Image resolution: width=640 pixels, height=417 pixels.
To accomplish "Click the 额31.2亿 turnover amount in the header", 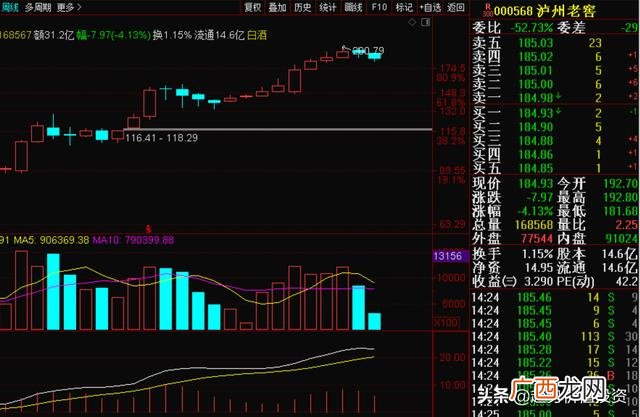I will (x=54, y=35).
